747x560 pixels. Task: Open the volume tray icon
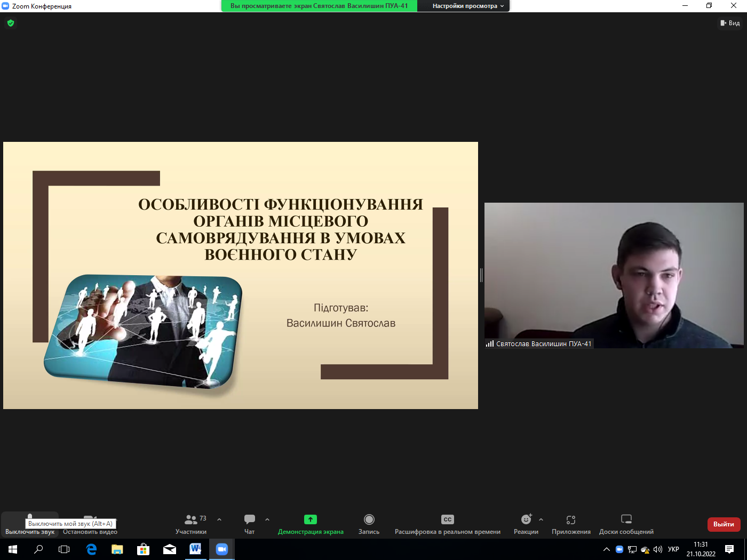coord(657,549)
